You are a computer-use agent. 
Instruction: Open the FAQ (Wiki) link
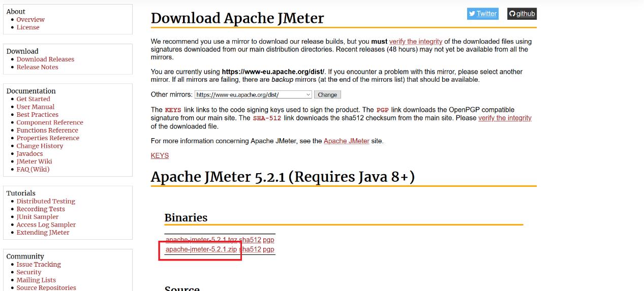(x=33, y=169)
